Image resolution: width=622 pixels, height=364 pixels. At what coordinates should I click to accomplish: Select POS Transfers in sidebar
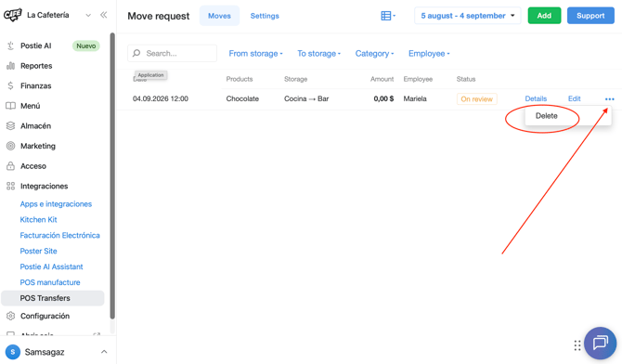53,298
